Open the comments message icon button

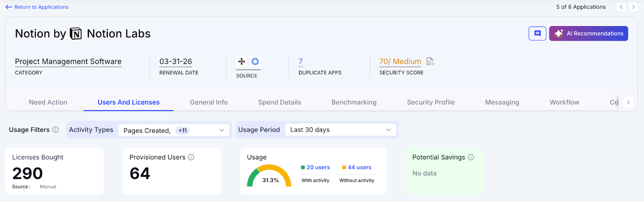coord(537,34)
